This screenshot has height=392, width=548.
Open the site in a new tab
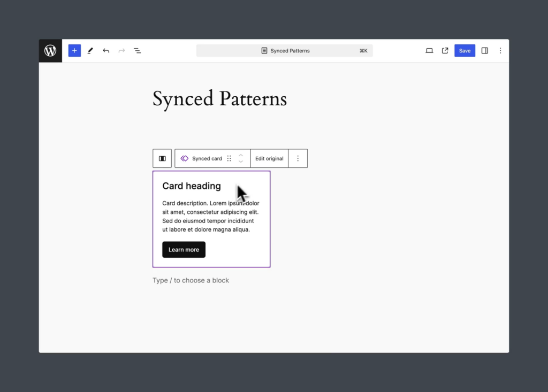[445, 50]
